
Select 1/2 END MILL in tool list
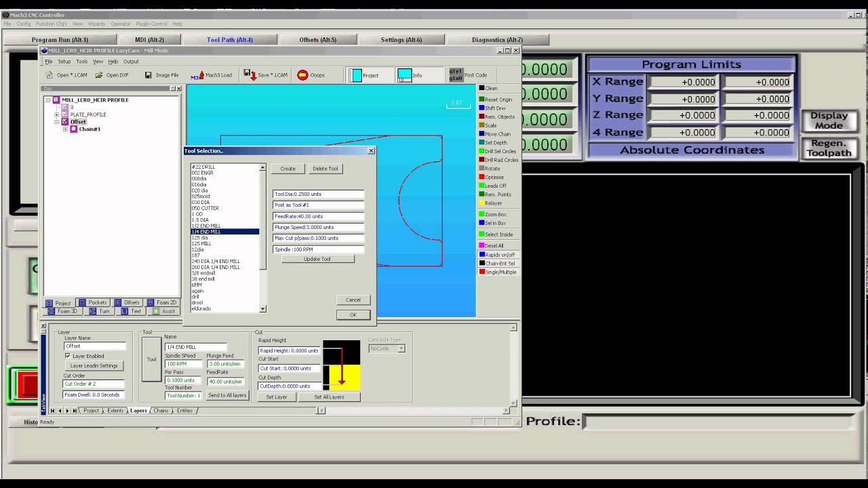(206, 226)
